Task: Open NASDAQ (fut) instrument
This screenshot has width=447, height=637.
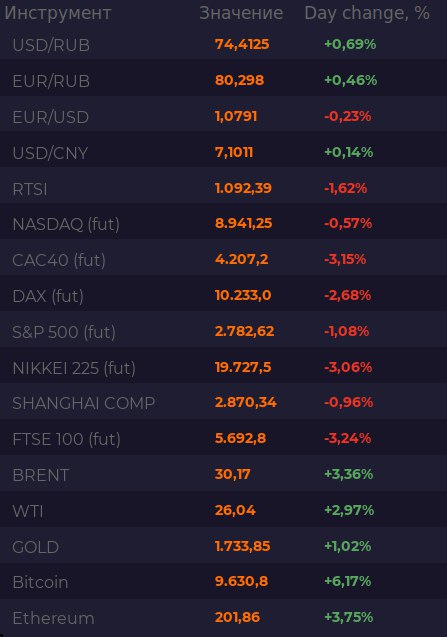Action: tap(66, 224)
